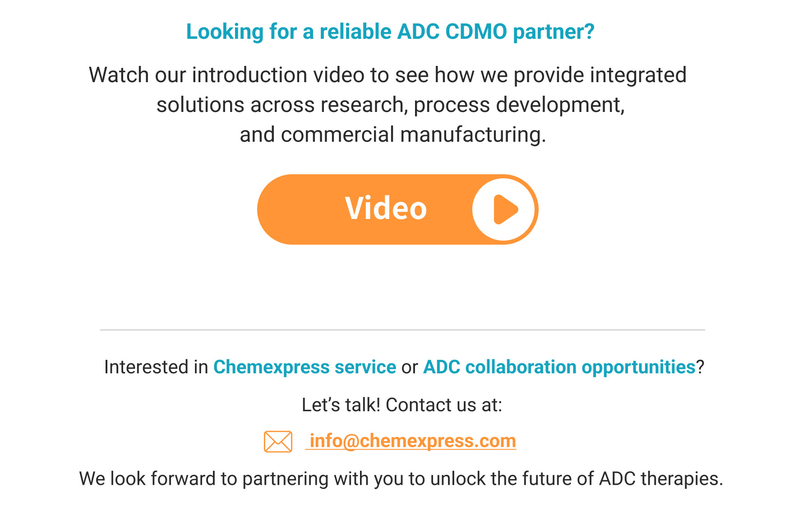
Task: Click the word 'or' between the two links
Action: click(x=410, y=368)
